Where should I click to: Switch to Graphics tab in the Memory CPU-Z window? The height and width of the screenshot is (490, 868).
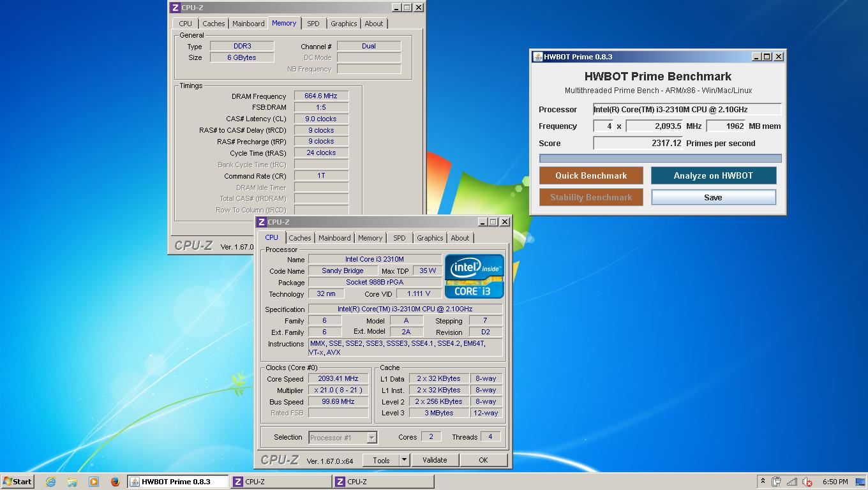coord(343,24)
